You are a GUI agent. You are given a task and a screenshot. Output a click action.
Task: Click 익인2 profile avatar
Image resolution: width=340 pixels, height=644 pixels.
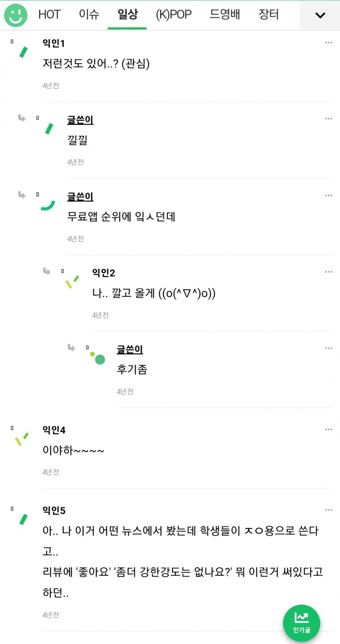click(72, 281)
